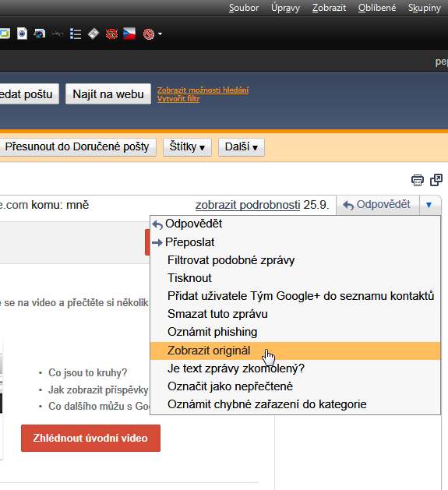448x490 pixels.
Task: Click the bulleted list toolbar icon
Action: click(x=76, y=33)
